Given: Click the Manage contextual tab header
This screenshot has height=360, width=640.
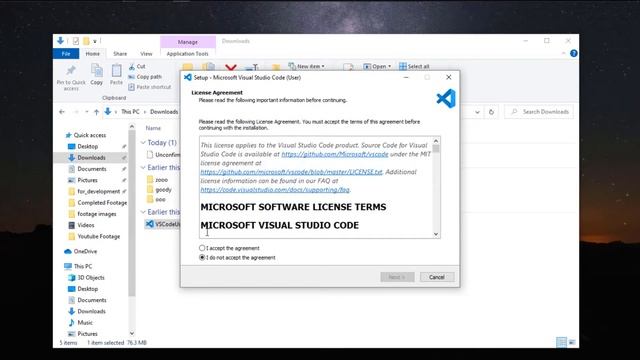Looking at the screenshot, I should (x=188, y=42).
